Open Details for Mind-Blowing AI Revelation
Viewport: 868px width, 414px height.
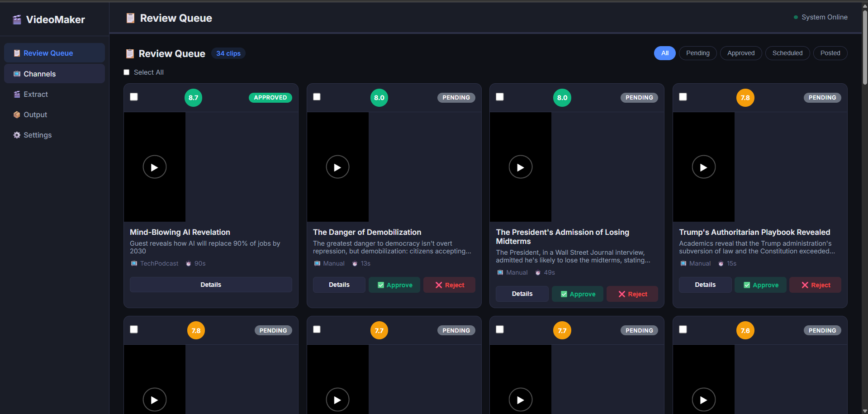(x=211, y=285)
